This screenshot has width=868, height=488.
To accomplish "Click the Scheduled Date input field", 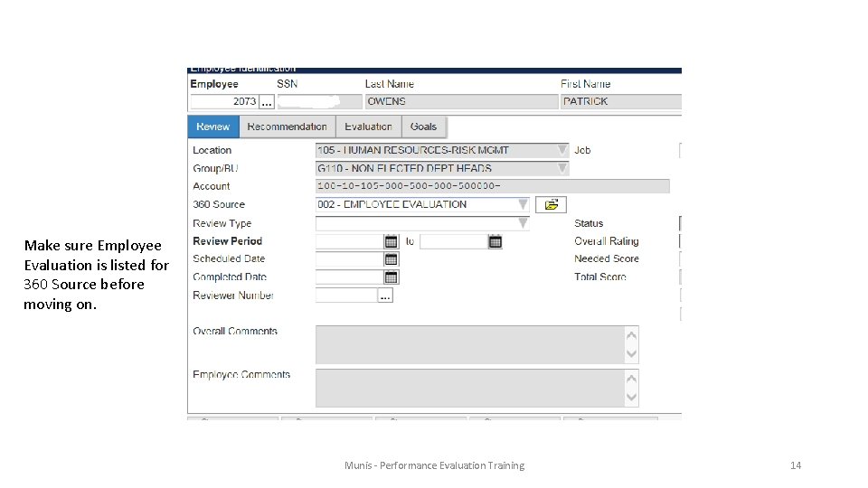I will 349,259.
